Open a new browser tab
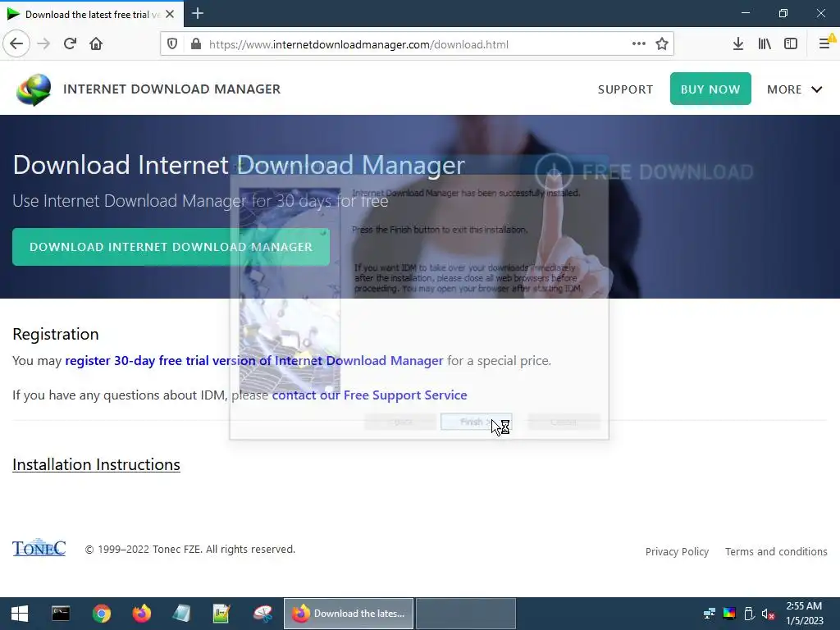 pyautogui.click(x=197, y=13)
